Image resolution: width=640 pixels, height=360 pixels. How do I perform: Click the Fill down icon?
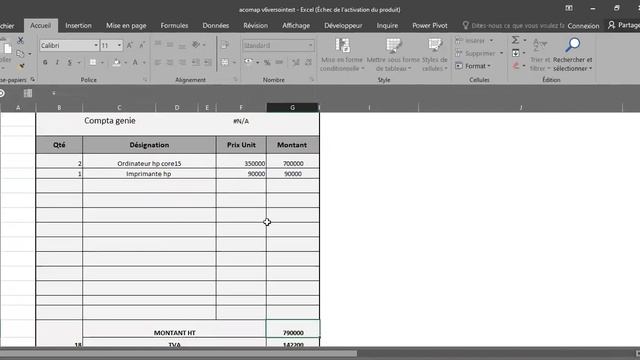pyautogui.click(x=516, y=53)
